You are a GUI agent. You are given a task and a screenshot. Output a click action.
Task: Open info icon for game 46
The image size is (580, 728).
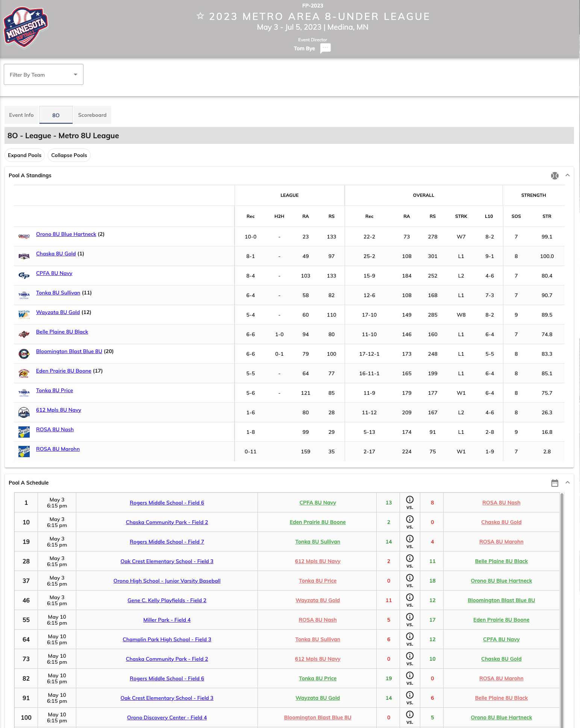tap(410, 597)
